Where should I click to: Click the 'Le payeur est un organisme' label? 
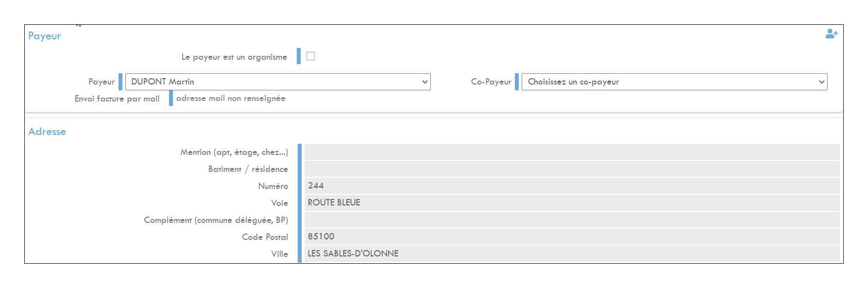pyautogui.click(x=234, y=57)
